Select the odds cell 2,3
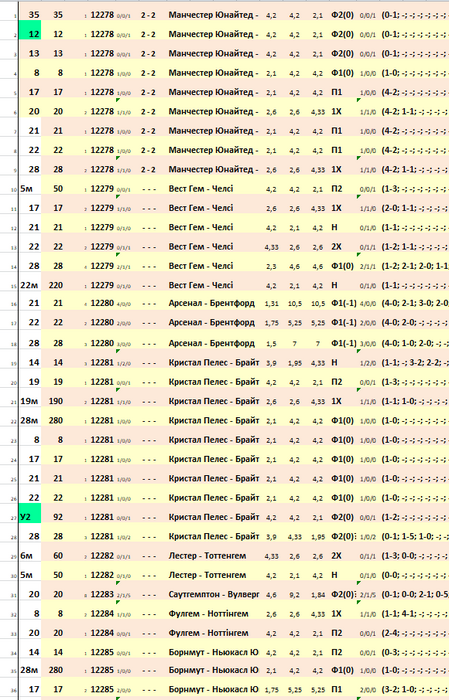The width and height of the screenshot is (449, 700). (271, 267)
